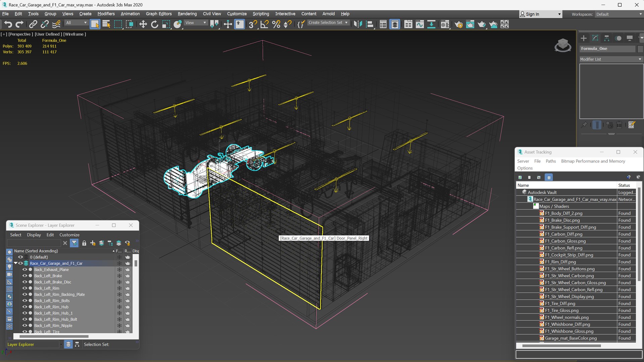Screen dimensions: 644x362
Task: Click the Render Production teapot icon
Action: pos(482,24)
